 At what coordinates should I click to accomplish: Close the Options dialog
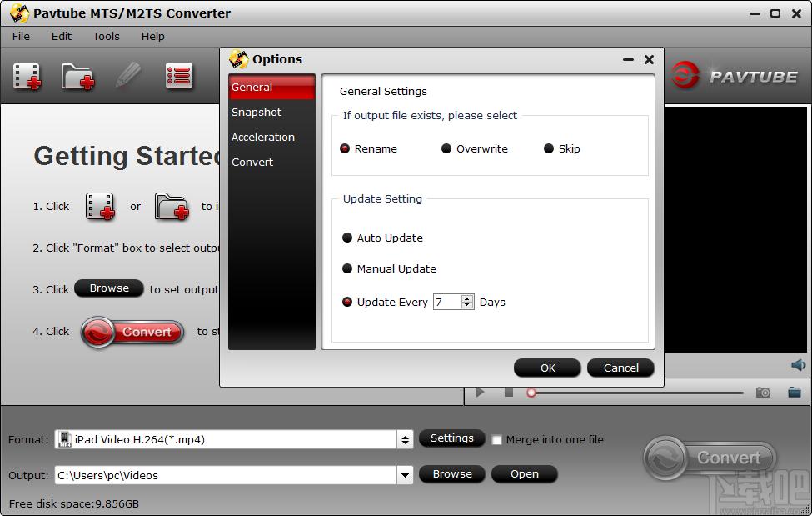pos(649,60)
